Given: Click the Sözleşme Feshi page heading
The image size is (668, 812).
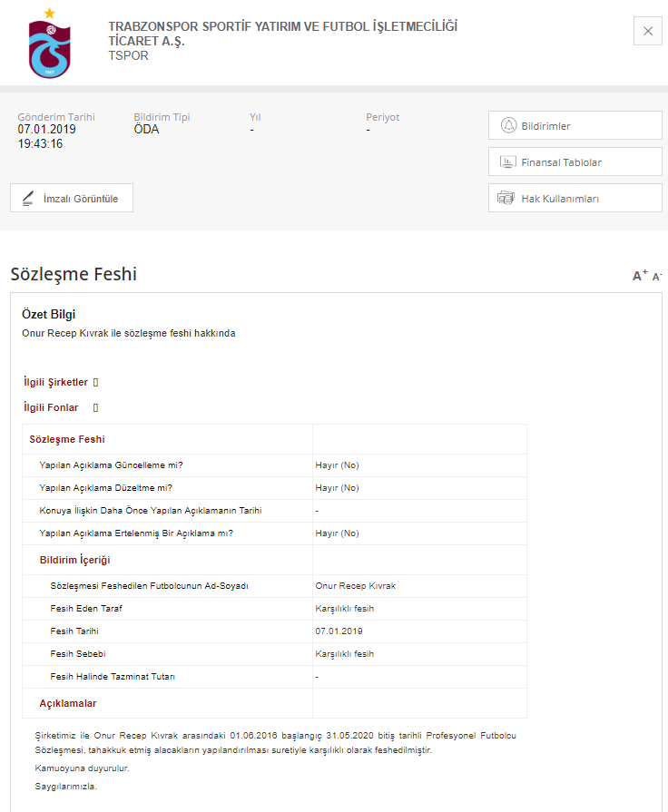Looking at the screenshot, I should pos(74,274).
